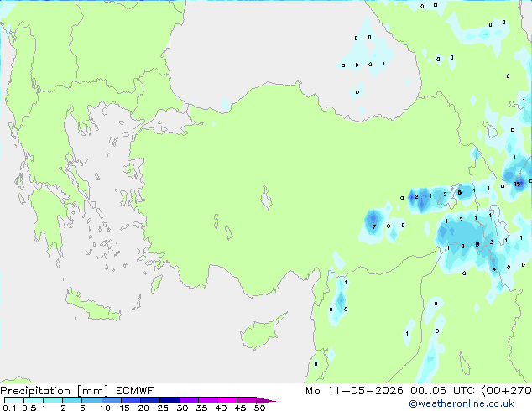Click the above-50 mm arrow tip of legend
Viewport: 532px width, 411px height.
tap(266, 400)
